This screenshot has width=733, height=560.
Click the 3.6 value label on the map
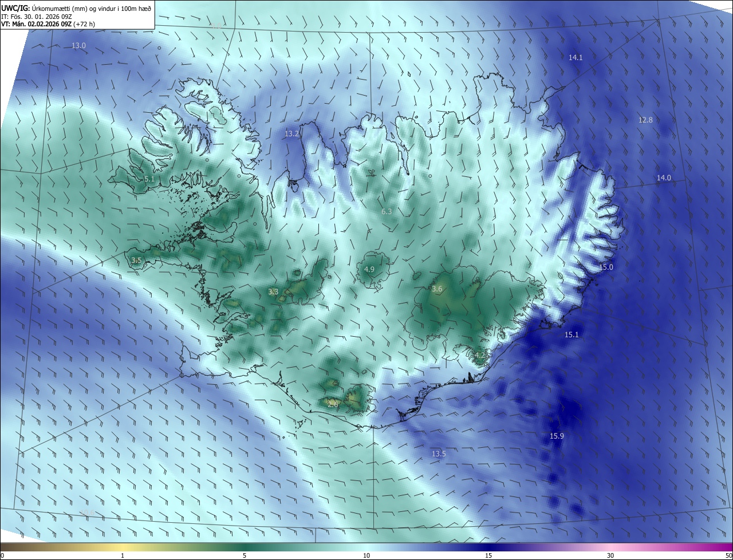[x=437, y=289]
